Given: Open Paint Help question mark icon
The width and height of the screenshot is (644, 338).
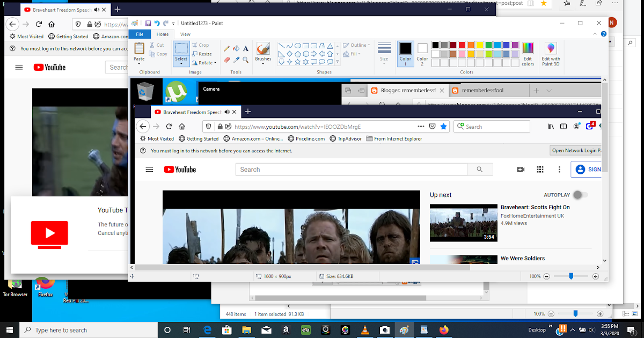Looking at the screenshot, I should 604,34.
